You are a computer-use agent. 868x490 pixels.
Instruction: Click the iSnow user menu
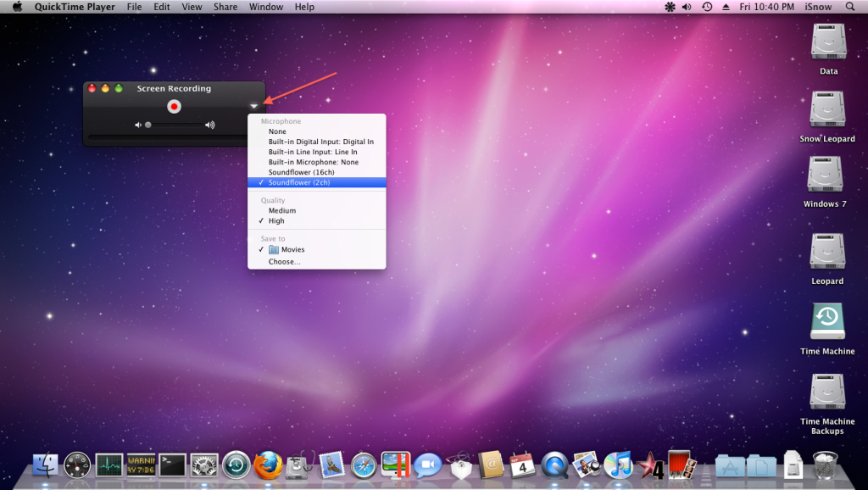(818, 7)
